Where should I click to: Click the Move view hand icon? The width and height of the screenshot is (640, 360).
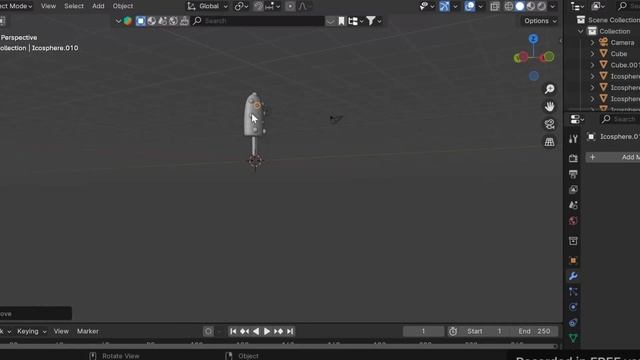pyautogui.click(x=549, y=107)
